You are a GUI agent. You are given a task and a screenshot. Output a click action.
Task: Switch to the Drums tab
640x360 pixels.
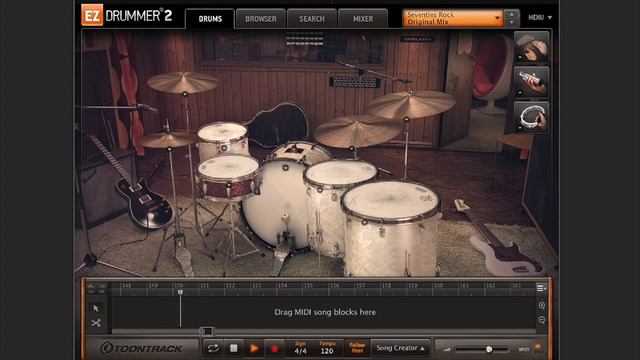coord(210,19)
